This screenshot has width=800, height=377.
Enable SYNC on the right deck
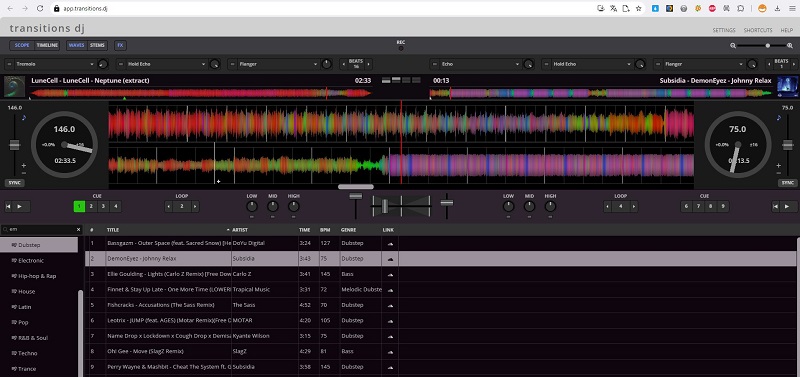[788, 183]
